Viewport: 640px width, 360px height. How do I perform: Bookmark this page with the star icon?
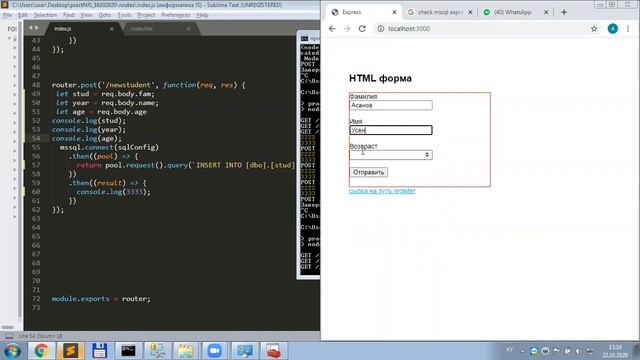click(x=594, y=29)
